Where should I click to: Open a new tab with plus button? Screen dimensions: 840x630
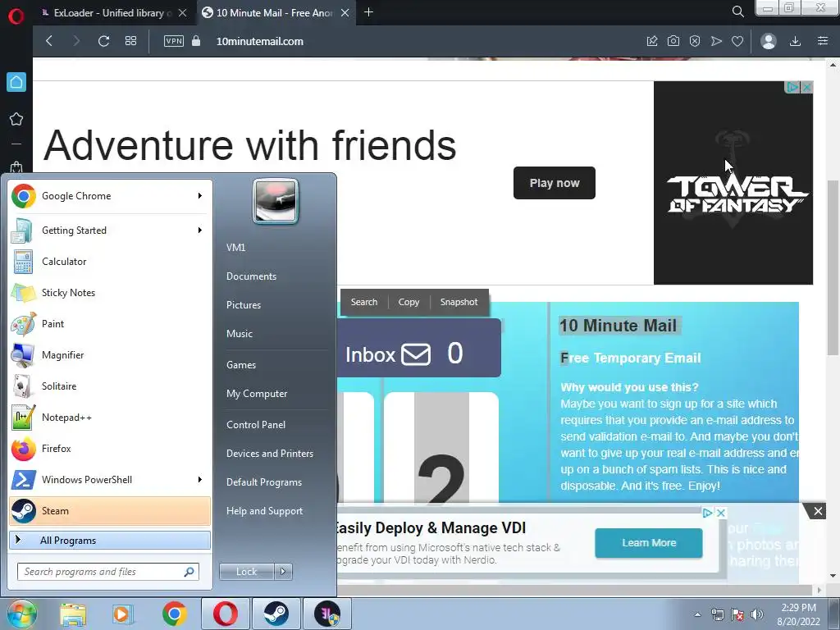tap(368, 12)
